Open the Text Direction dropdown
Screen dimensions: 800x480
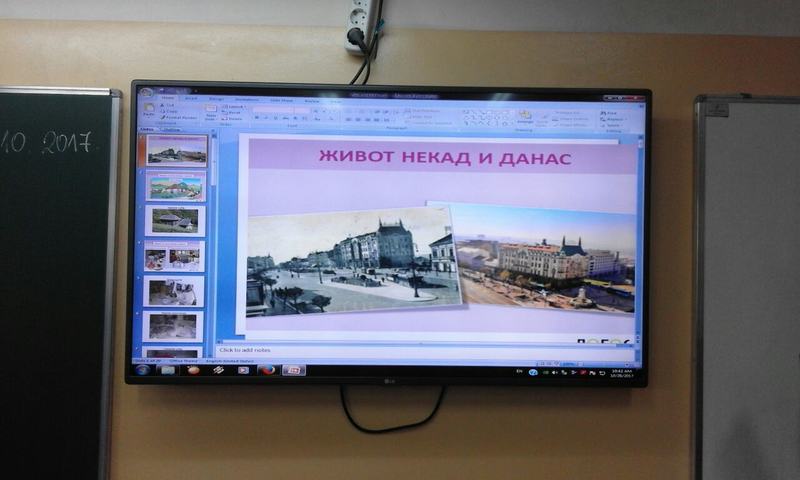tap(424, 111)
